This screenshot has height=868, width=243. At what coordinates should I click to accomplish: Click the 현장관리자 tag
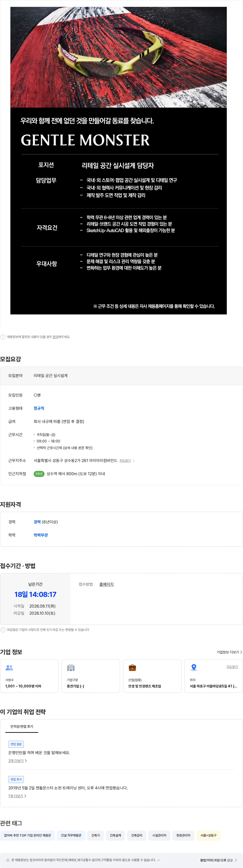(183, 835)
